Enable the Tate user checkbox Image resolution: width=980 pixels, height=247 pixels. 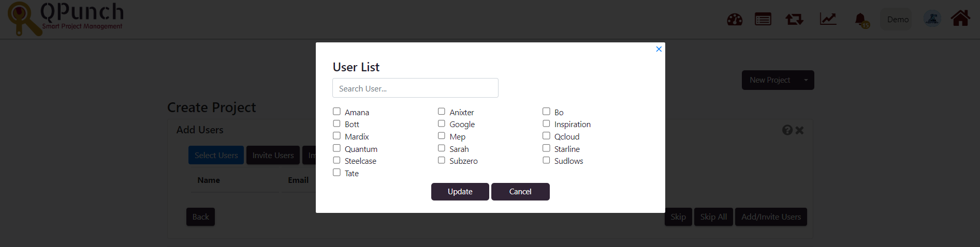click(337, 173)
